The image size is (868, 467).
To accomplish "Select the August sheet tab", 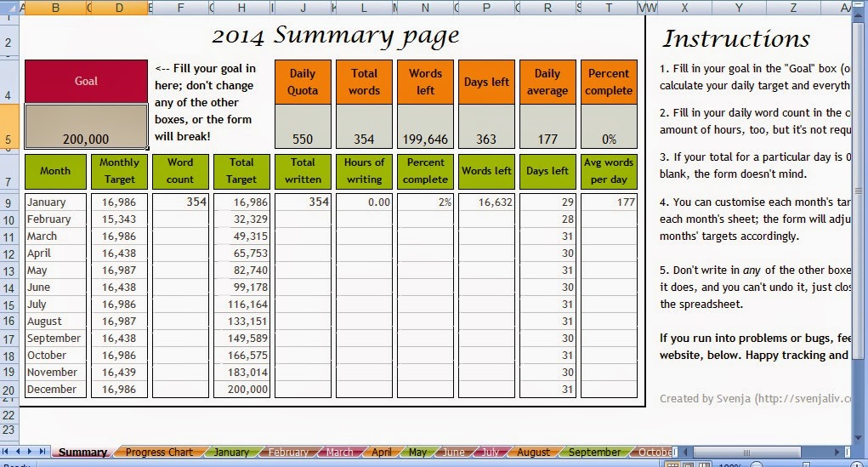I will (534, 452).
